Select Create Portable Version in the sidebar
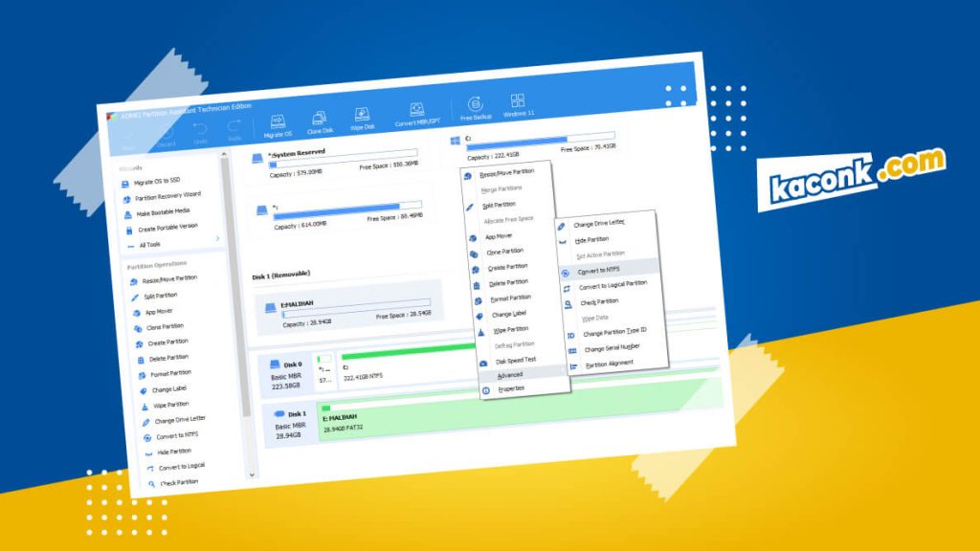Screen dimensions: 980x551 (x=161, y=228)
